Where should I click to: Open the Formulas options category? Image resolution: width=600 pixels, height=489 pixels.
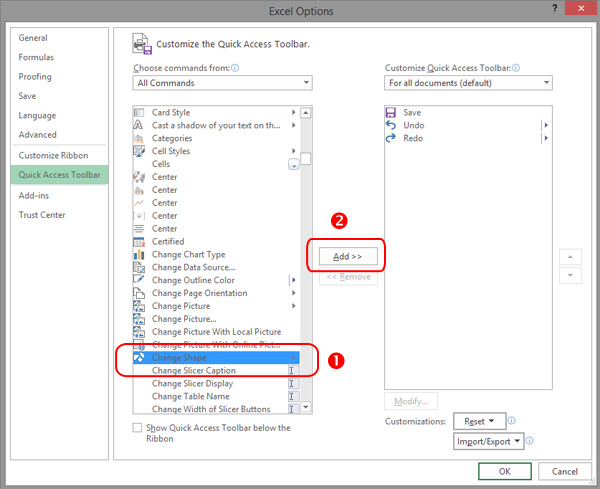pos(36,57)
